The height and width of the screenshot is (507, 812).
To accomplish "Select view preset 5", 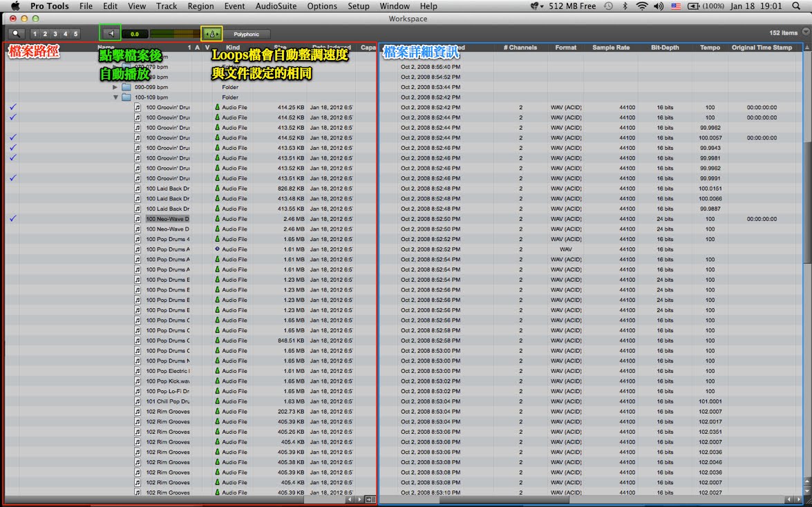I will [75, 34].
